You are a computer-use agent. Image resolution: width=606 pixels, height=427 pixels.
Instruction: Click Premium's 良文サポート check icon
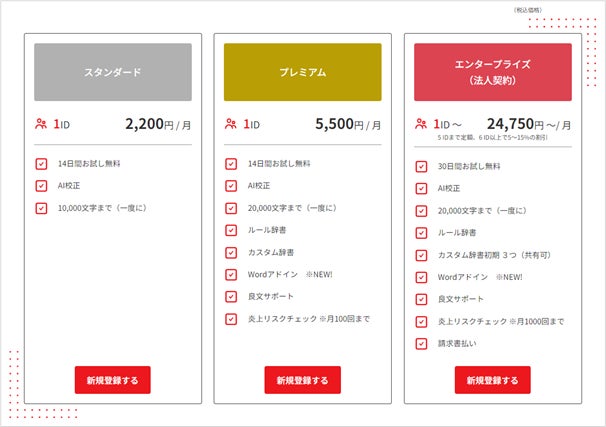231,297
